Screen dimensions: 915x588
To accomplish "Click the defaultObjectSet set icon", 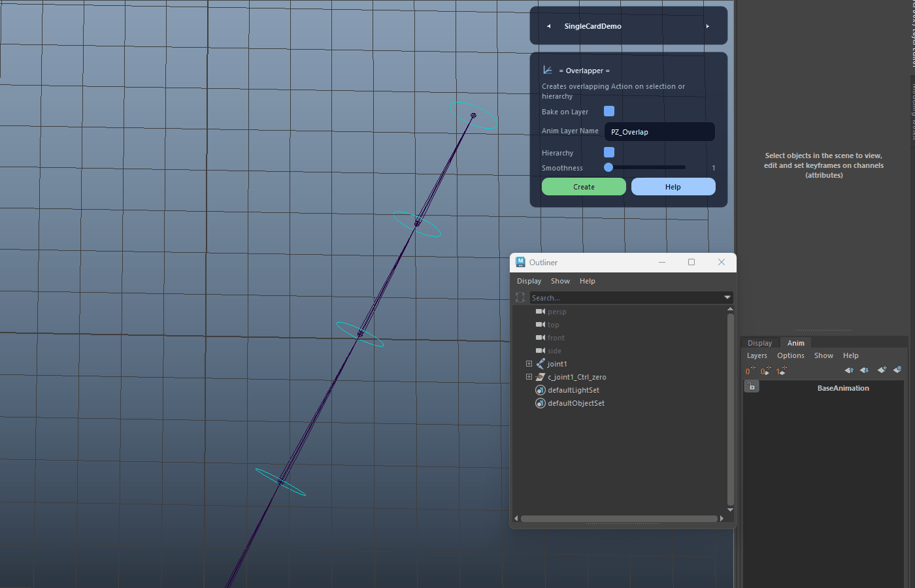I will tap(541, 403).
